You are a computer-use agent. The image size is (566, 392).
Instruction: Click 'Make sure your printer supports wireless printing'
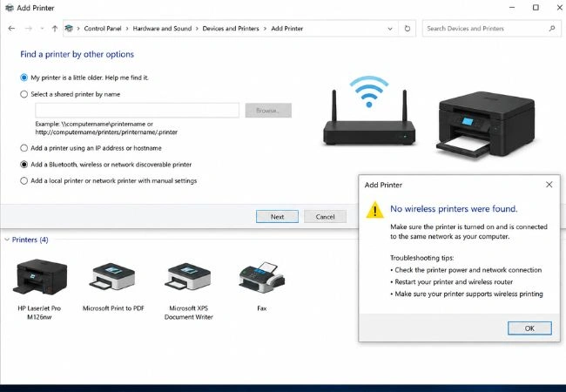(468, 294)
